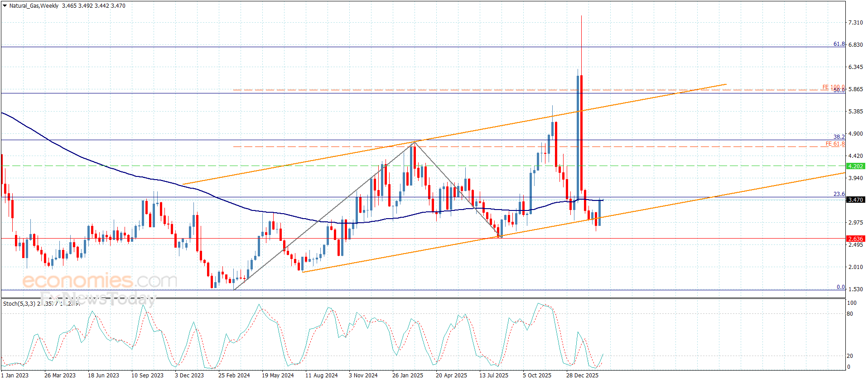Click the 6.830 price axis label

[855, 45]
